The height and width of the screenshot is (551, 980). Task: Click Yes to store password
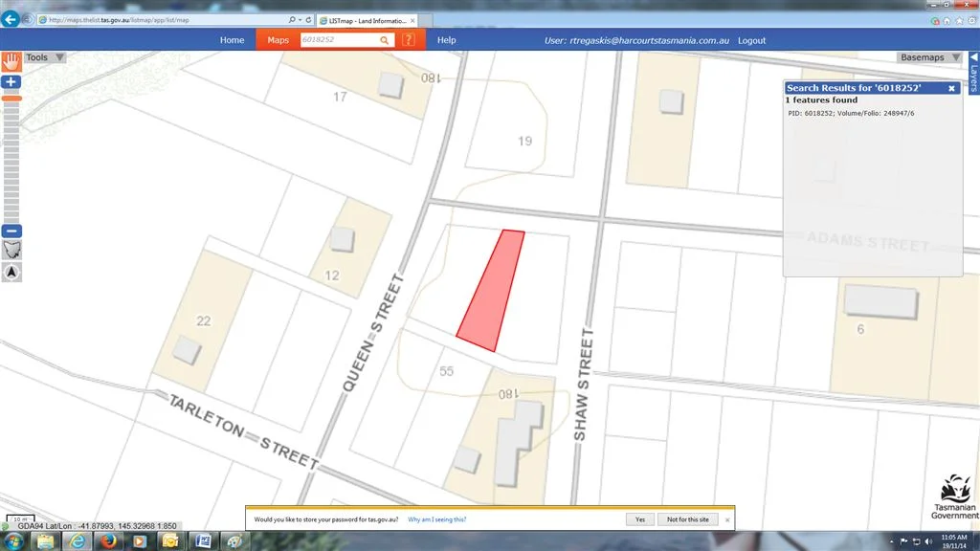(639, 519)
